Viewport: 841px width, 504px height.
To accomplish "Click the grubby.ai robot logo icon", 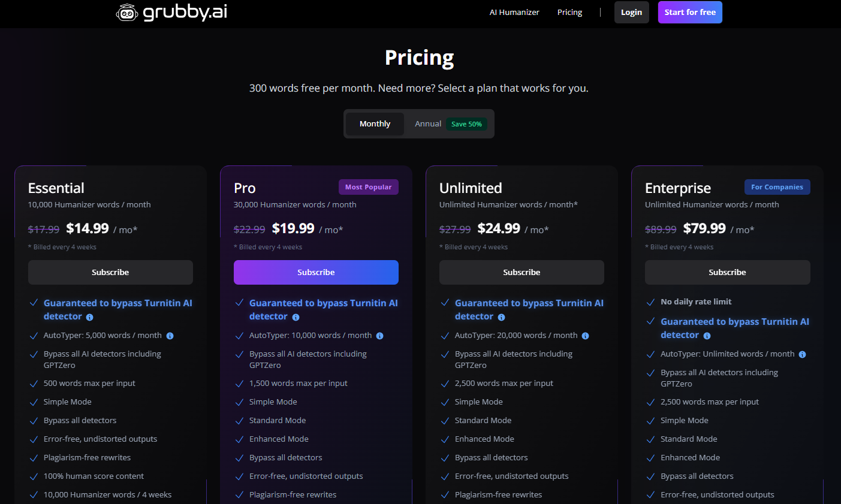I will tap(127, 12).
